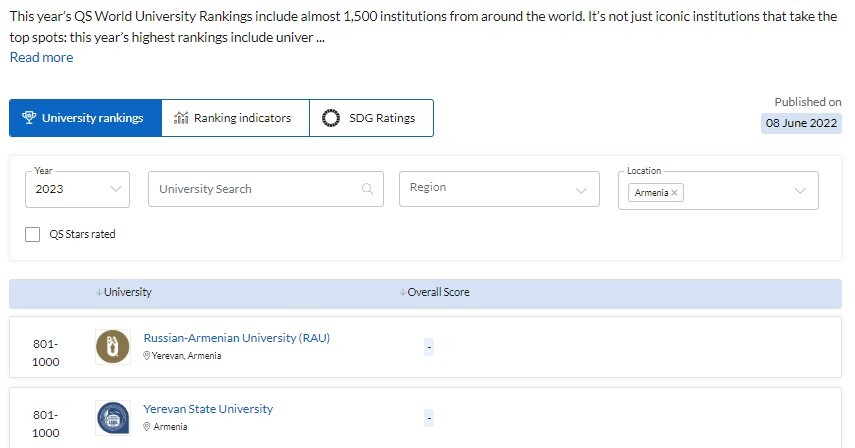Click the score dash for Russian-Armenian University
The height and width of the screenshot is (448, 855).
point(429,347)
